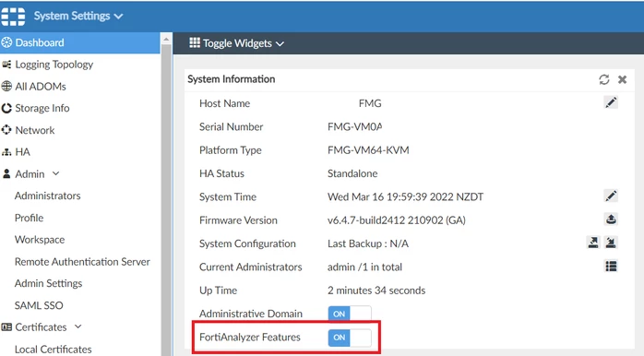The width and height of the screenshot is (644, 356).
Task: Open the System Settings dropdown menu
Action: pos(78,16)
